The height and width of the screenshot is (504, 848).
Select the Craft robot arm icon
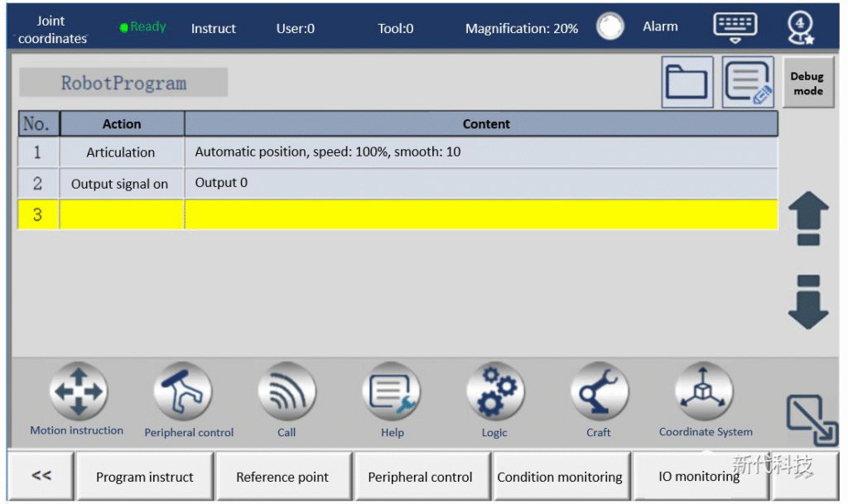coord(599,391)
